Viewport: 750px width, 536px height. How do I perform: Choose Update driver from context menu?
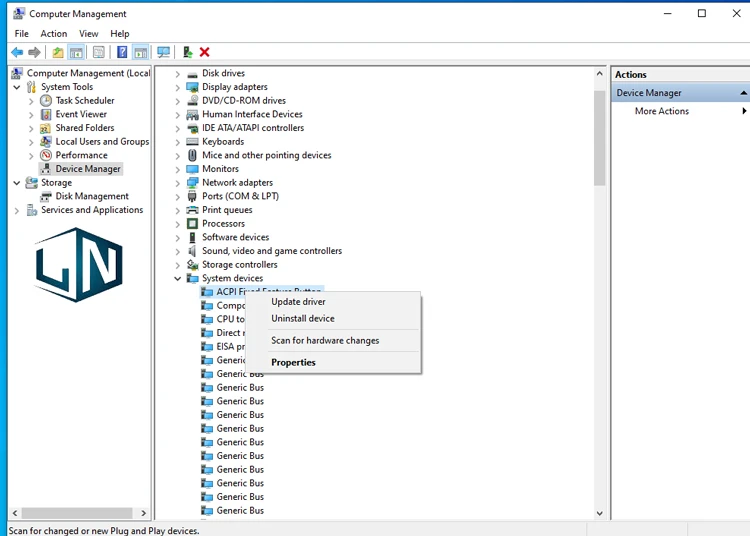pyautogui.click(x=298, y=302)
